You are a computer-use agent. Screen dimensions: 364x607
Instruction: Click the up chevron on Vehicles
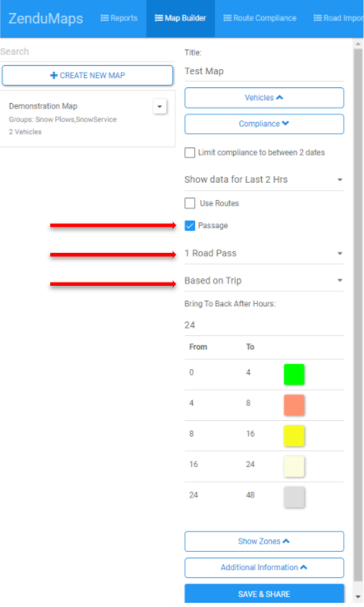pyautogui.click(x=279, y=97)
